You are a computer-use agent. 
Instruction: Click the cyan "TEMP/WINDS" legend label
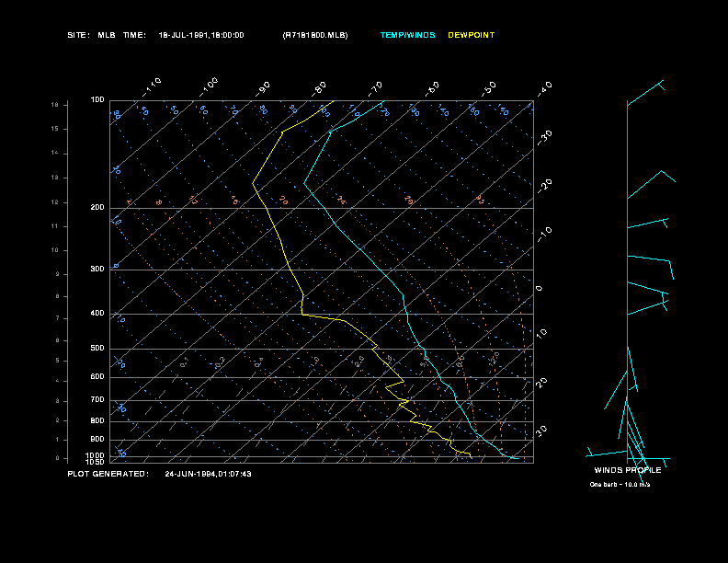[407, 35]
